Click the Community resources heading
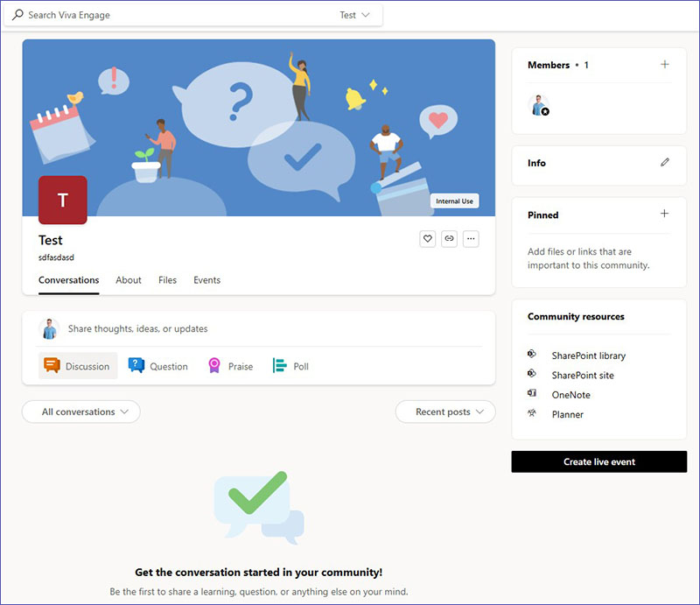 [576, 316]
